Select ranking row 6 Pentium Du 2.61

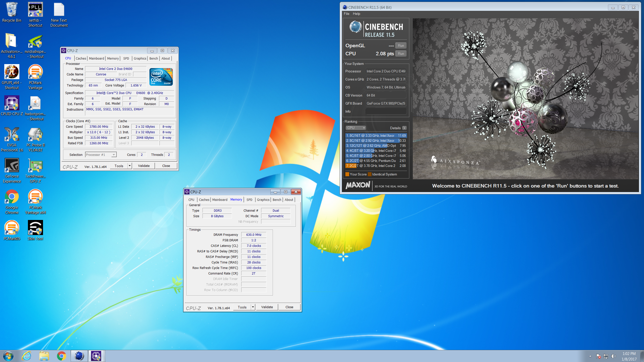[376, 161]
